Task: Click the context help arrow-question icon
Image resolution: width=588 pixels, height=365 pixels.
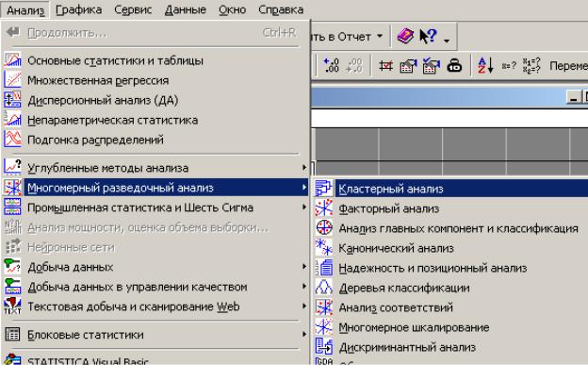Action: (x=428, y=37)
